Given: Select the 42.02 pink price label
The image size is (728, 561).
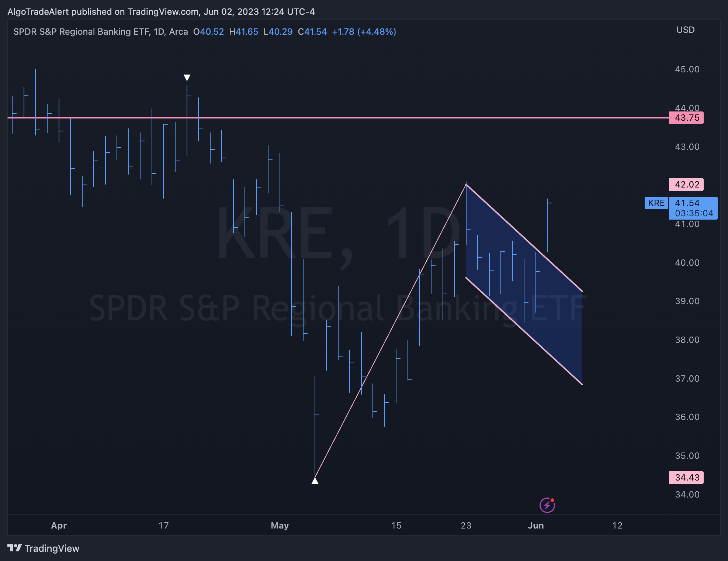Looking at the screenshot, I should [x=686, y=185].
